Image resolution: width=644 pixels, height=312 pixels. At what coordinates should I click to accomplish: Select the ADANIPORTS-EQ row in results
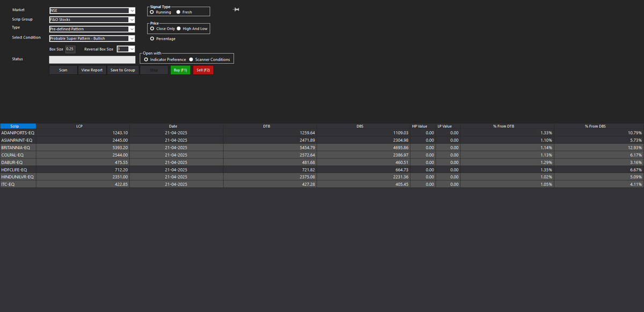pyautogui.click(x=18, y=133)
